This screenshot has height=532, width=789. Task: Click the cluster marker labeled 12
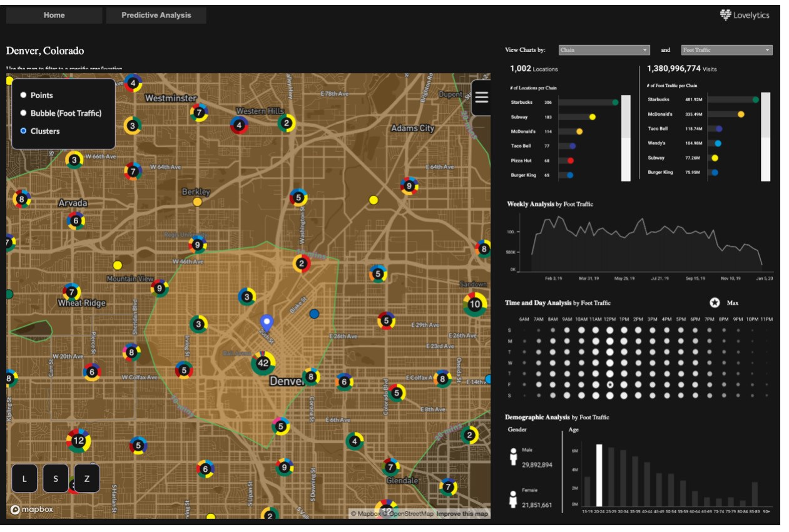(78, 441)
